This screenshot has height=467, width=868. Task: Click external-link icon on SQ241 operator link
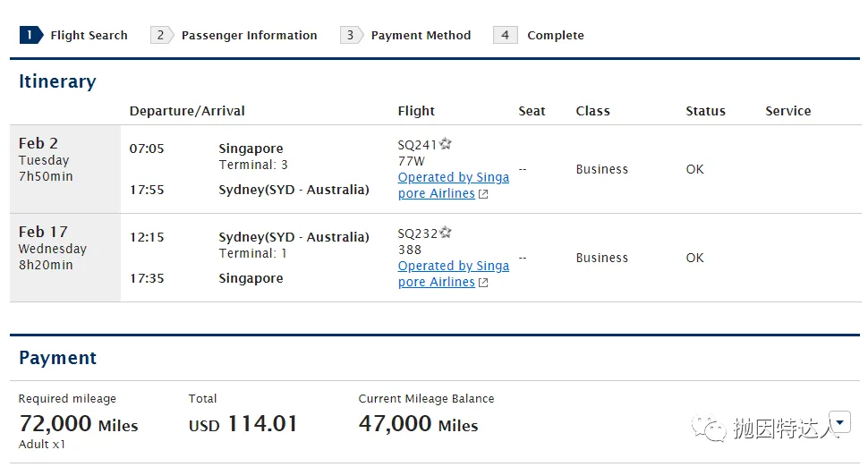[x=483, y=194]
